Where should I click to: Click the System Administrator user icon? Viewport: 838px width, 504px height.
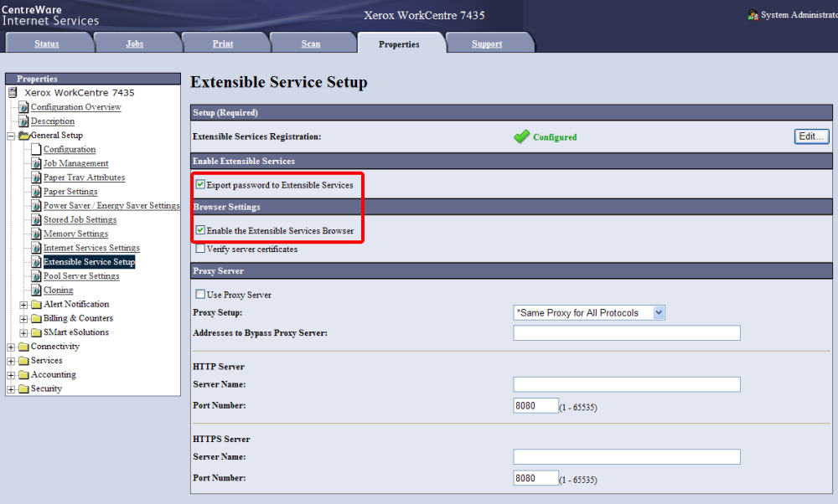pos(753,15)
